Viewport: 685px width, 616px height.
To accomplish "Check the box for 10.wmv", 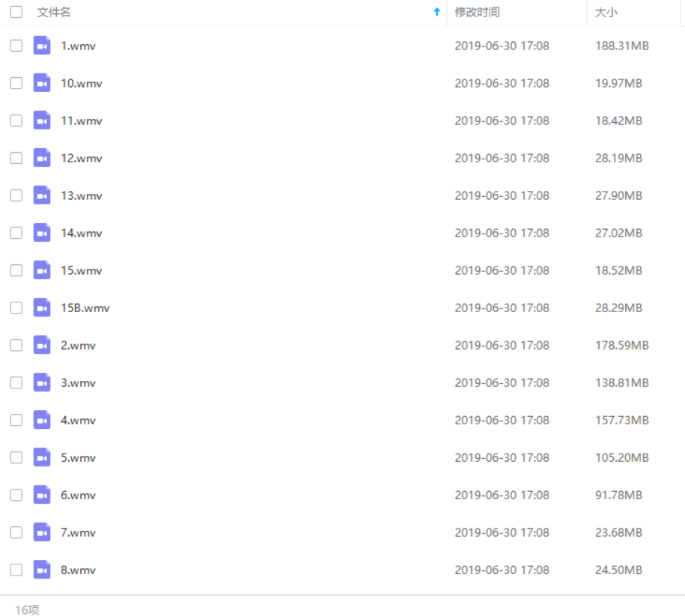I will click(16, 83).
